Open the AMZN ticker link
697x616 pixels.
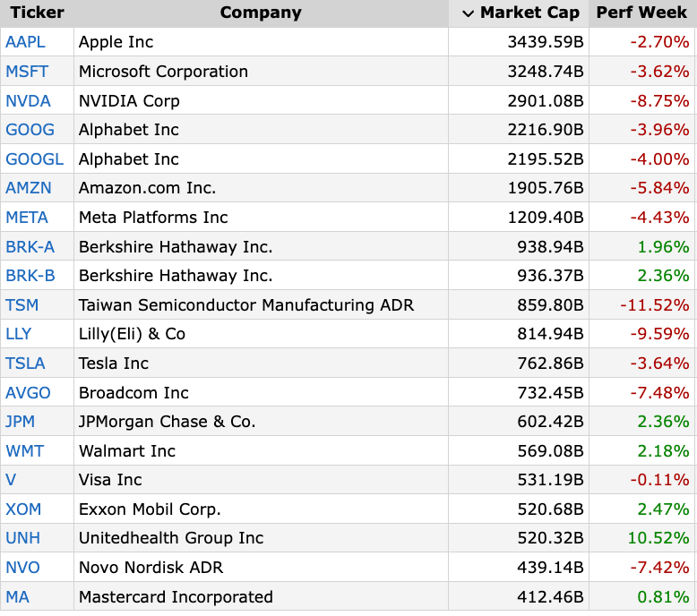pyautogui.click(x=29, y=188)
